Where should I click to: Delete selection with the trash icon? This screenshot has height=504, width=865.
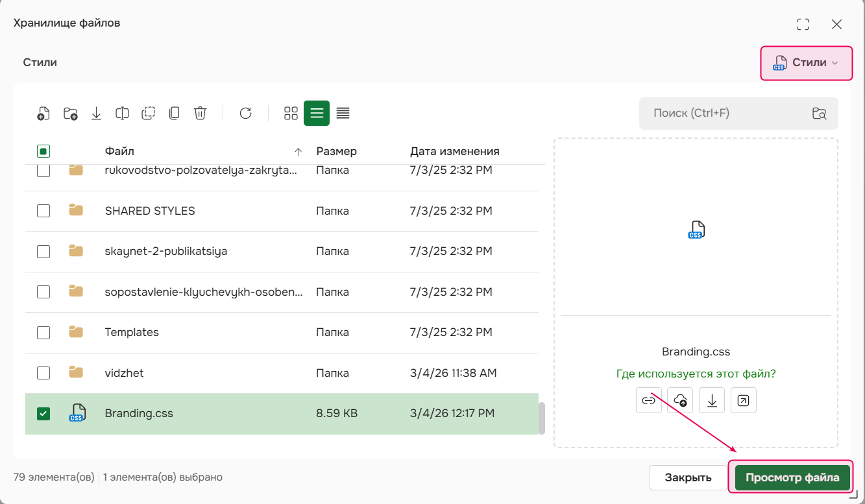coord(201,114)
